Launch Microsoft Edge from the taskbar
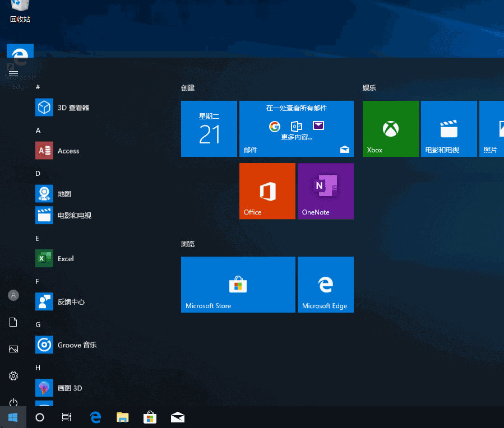The width and height of the screenshot is (504, 428). [95, 417]
